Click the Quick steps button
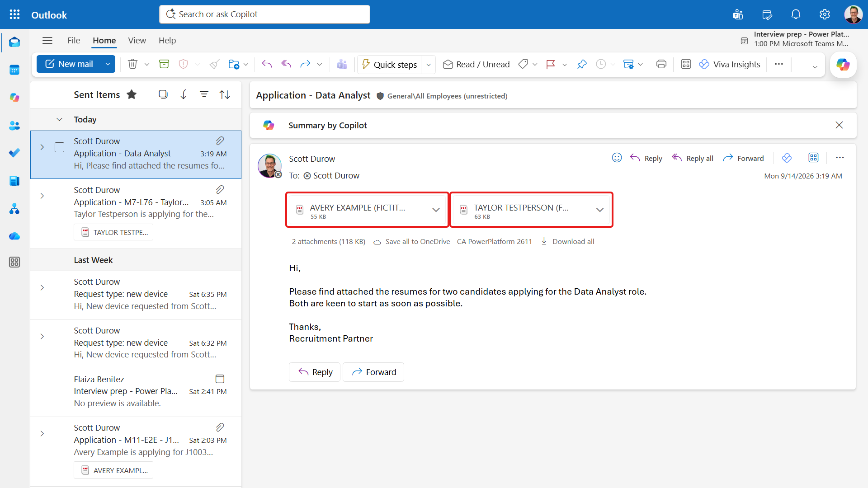Screen dimensions: 868x488 [389, 65]
